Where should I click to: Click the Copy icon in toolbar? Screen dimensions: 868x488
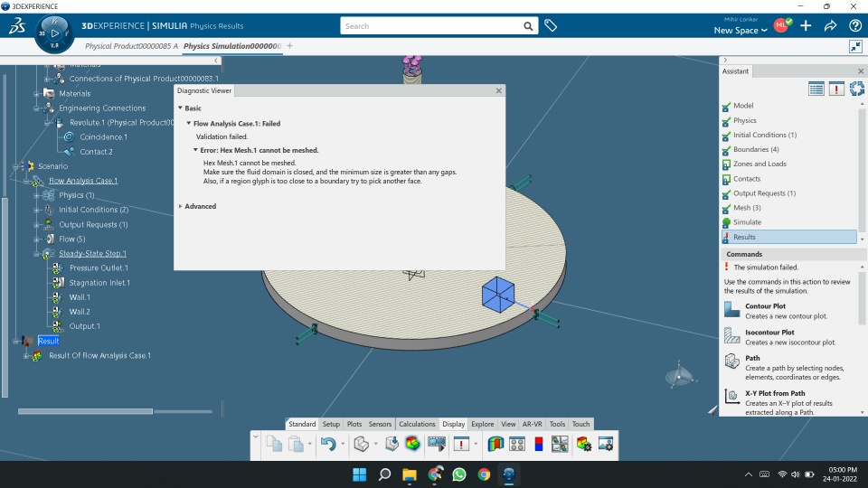click(x=275, y=444)
